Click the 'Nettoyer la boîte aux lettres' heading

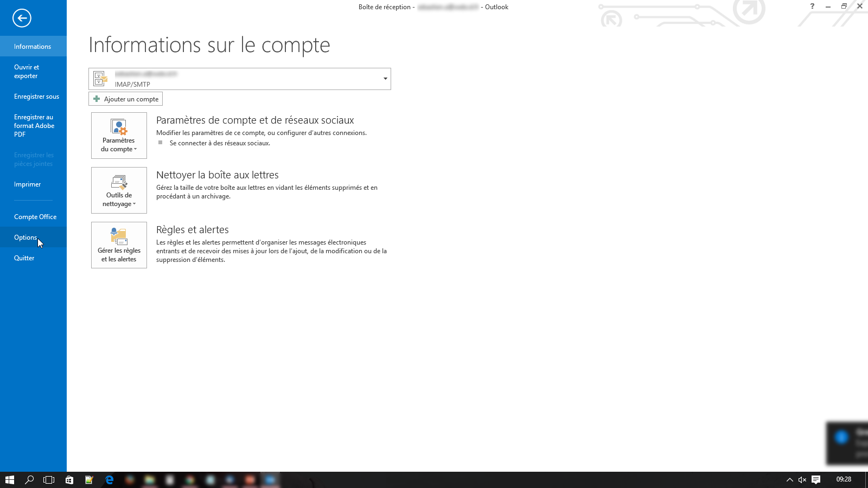click(218, 175)
